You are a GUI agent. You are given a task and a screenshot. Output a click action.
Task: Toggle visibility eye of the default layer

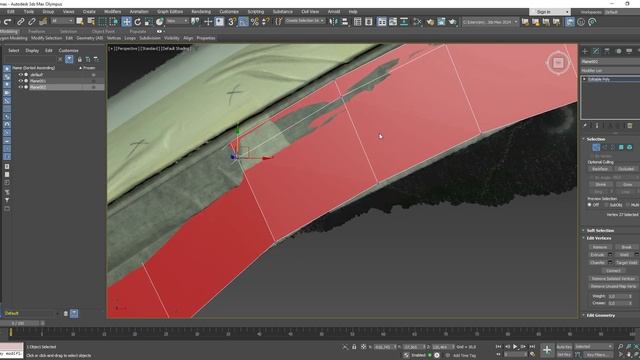tap(20, 75)
